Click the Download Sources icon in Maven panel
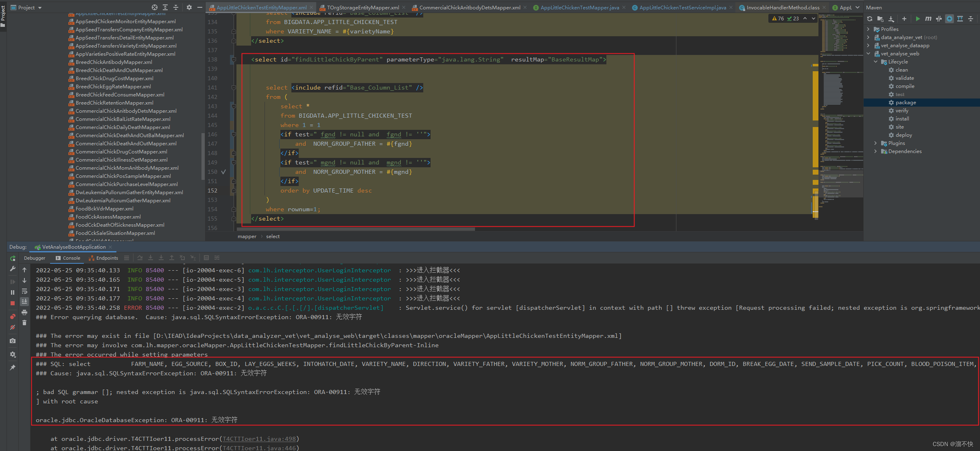 coord(892,18)
